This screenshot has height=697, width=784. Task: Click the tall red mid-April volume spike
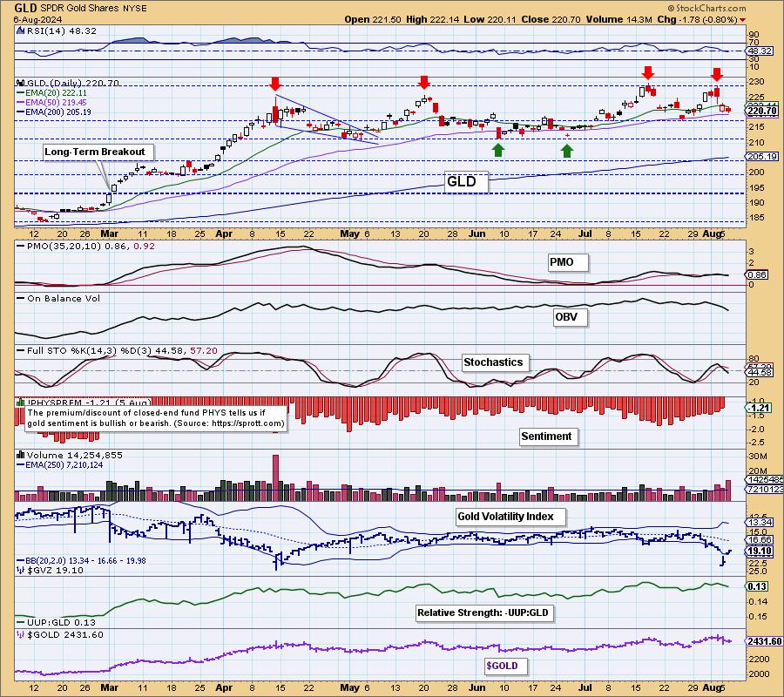(x=275, y=477)
